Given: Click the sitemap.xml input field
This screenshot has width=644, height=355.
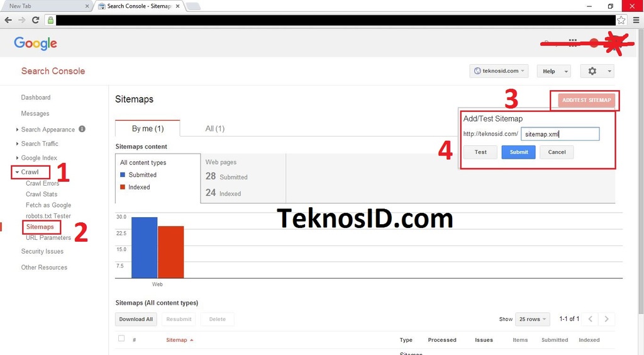Looking at the screenshot, I should pos(560,134).
